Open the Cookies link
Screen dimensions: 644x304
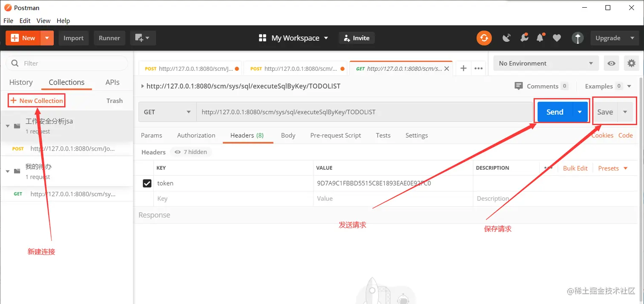tap(602, 135)
